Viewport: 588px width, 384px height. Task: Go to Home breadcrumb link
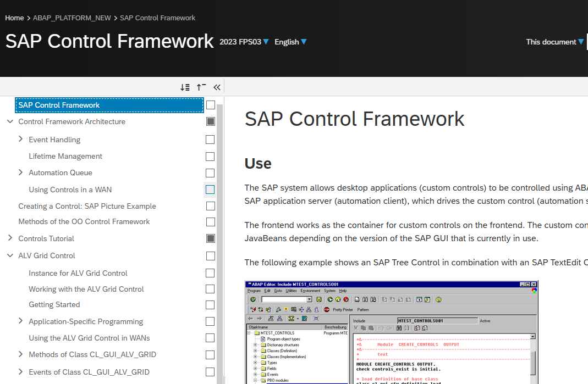(x=14, y=18)
